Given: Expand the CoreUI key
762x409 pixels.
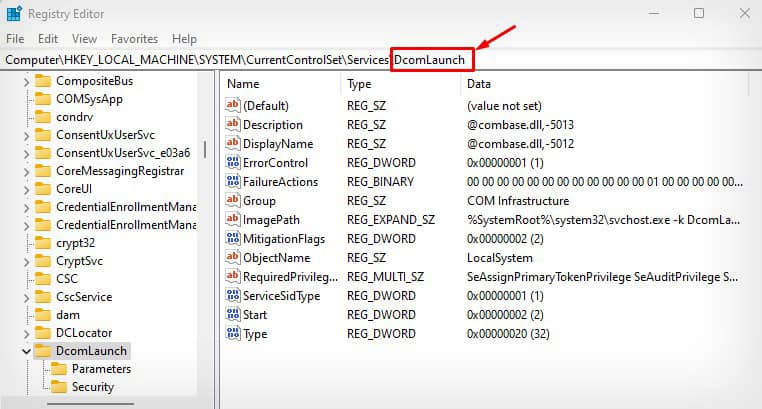Looking at the screenshot, I should (26, 189).
